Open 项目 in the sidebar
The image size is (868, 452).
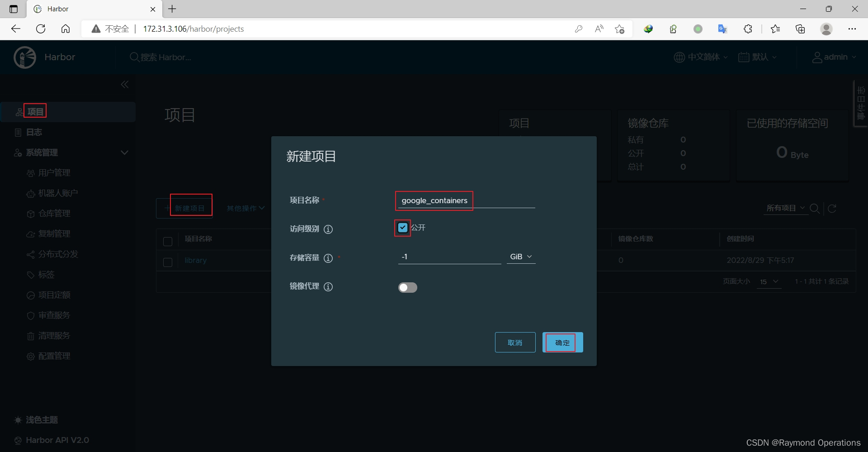tap(68, 112)
